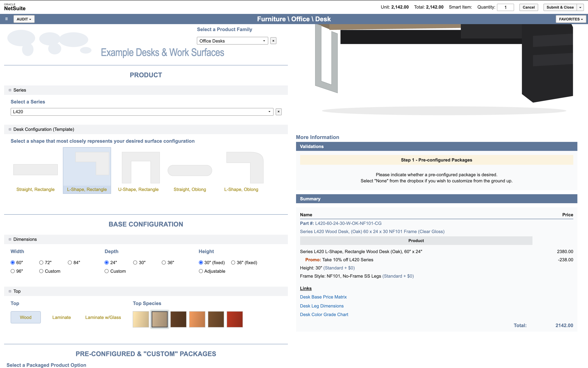Collapse the Series section

[x=10, y=90]
